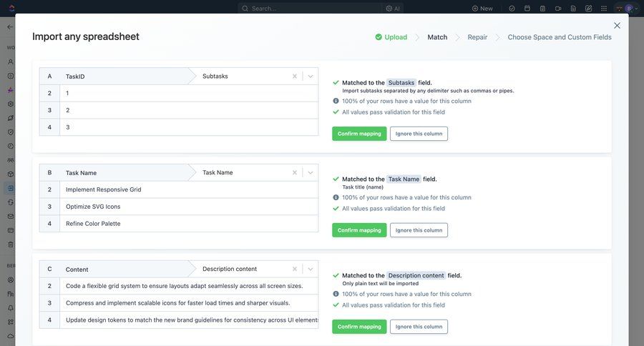Ignore the Content column
644x346 pixels.
point(419,327)
